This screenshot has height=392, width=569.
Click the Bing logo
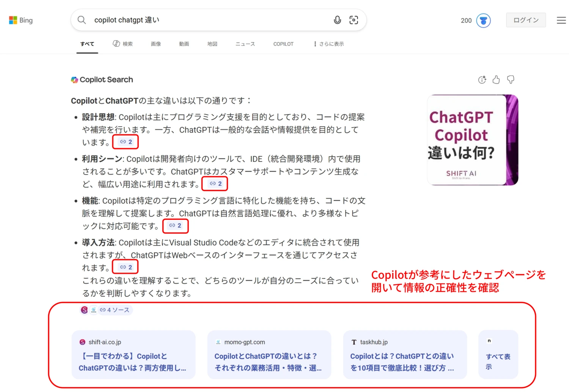click(20, 20)
